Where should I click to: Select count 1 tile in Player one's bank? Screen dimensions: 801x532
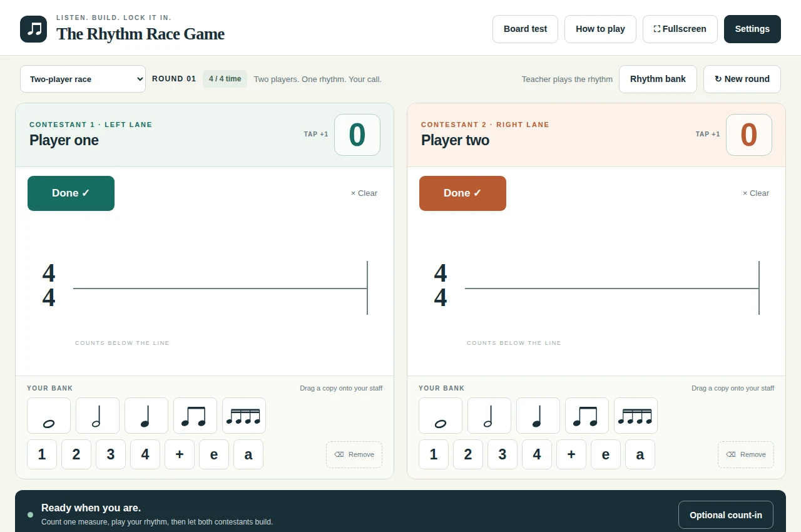[42, 454]
